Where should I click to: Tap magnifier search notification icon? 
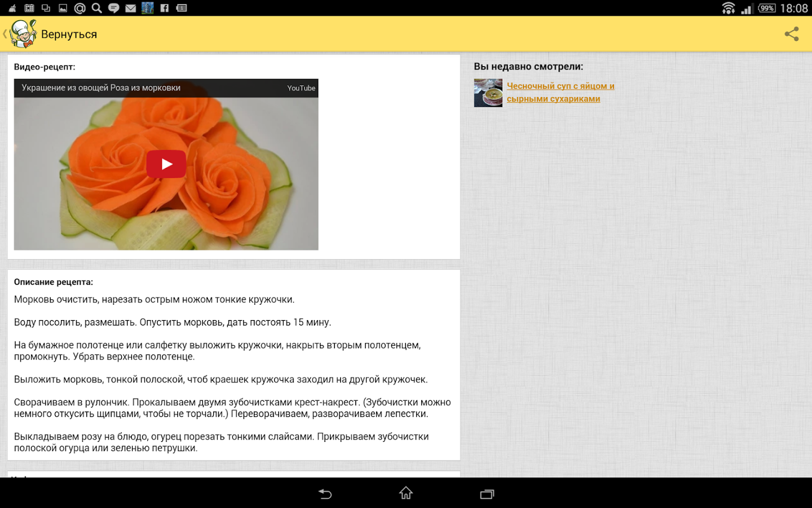[97, 8]
